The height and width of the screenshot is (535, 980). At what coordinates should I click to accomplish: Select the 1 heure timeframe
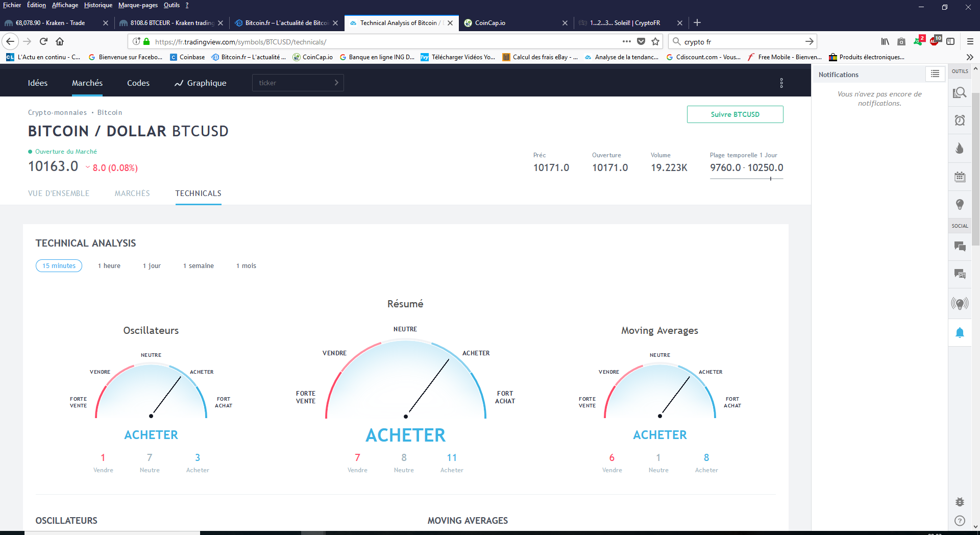pyautogui.click(x=109, y=266)
